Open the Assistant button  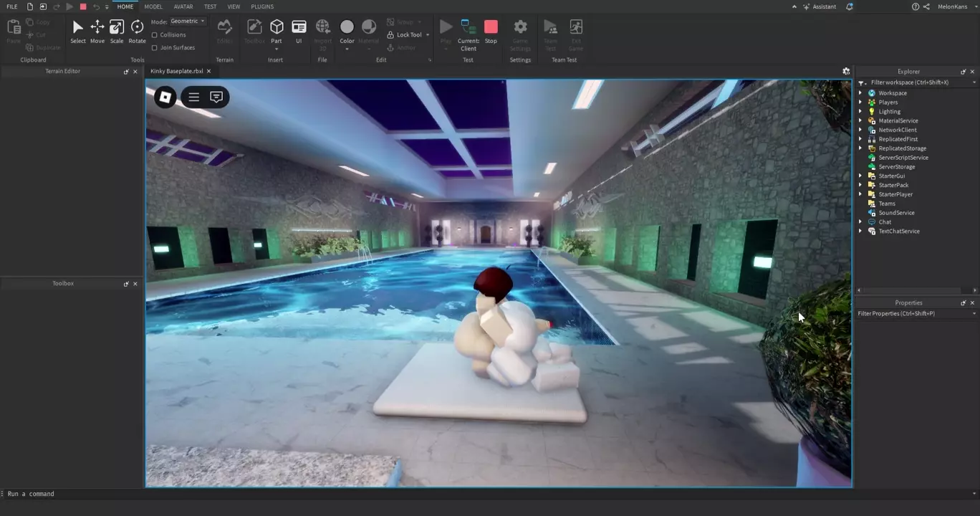(820, 6)
